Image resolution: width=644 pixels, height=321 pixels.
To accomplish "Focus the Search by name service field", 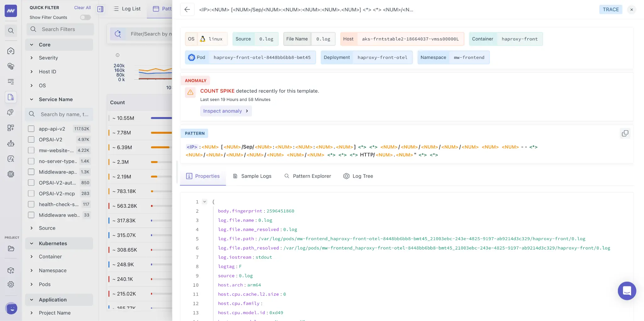I will [59, 114].
